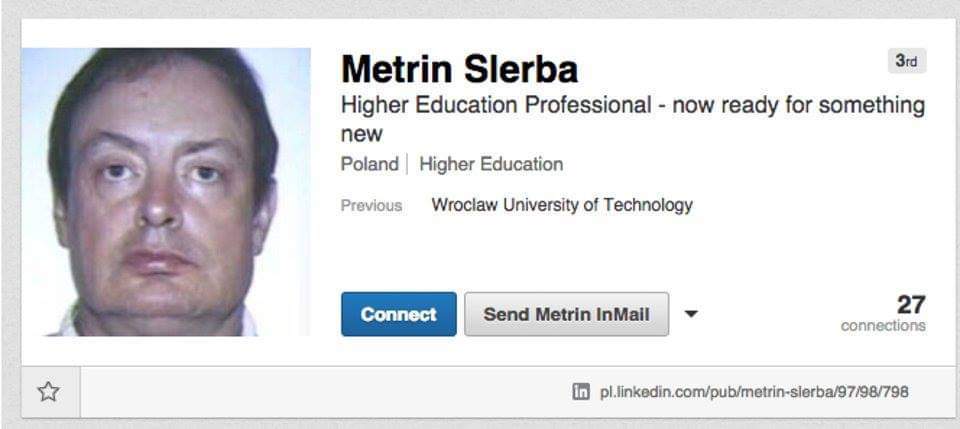This screenshot has height=429, width=960.
Task: Click the star bookmark icon
Action: [x=48, y=392]
